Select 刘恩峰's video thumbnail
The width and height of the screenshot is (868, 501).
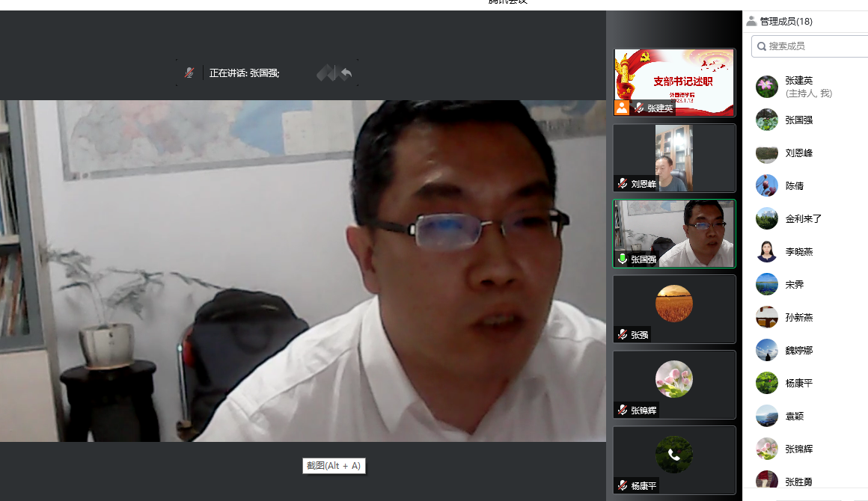pos(674,158)
